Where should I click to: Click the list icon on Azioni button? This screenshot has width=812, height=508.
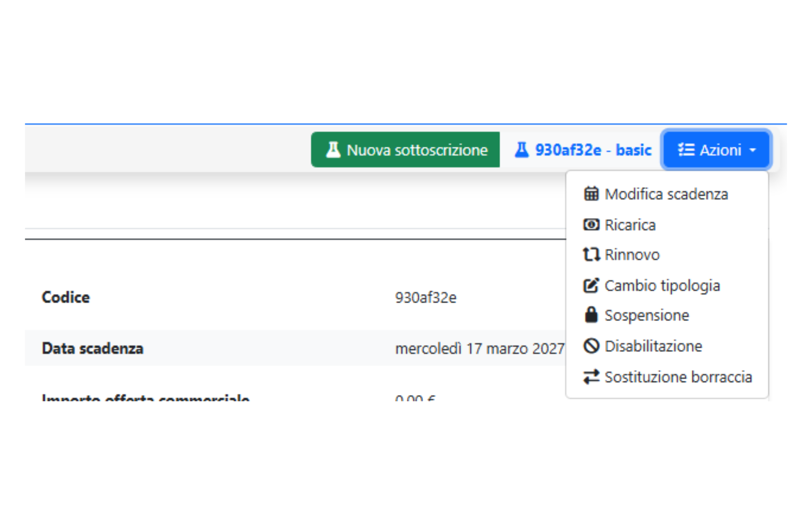pos(686,150)
